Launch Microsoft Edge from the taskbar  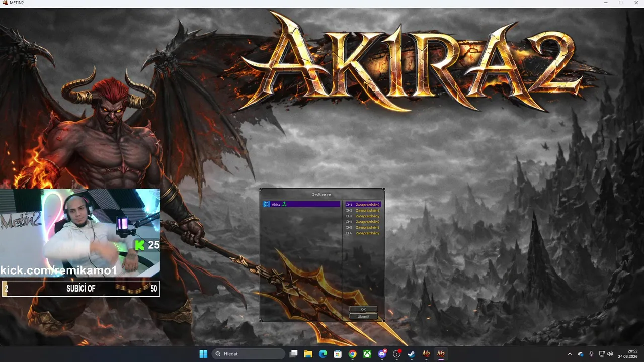pos(323,354)
